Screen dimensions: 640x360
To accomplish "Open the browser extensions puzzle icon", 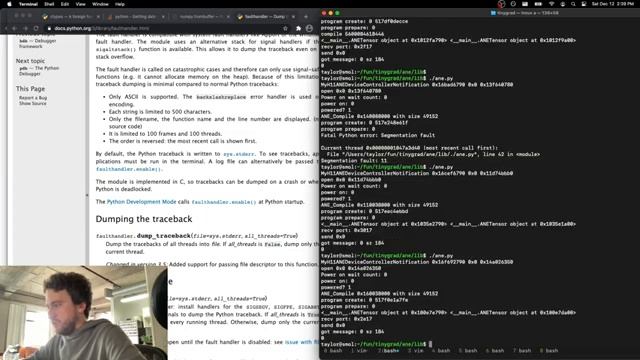I will pos(298,28).
